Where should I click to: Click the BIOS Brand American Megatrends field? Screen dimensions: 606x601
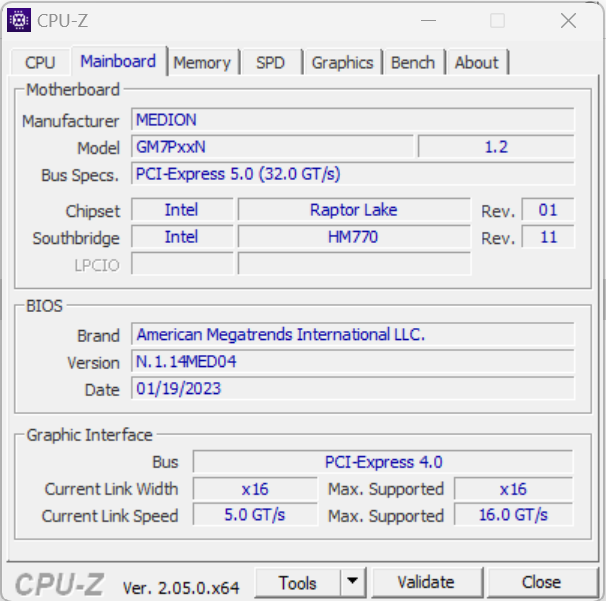pos(352,334)
